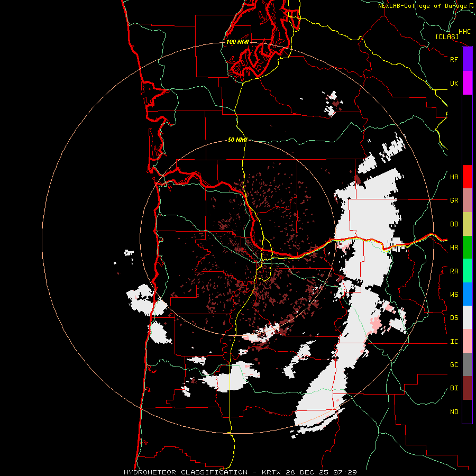Image resolution: width=476 pixels, height=476 pixels.
Task: Click the '28 DEC 25' date text
Action: click(307, 472)
